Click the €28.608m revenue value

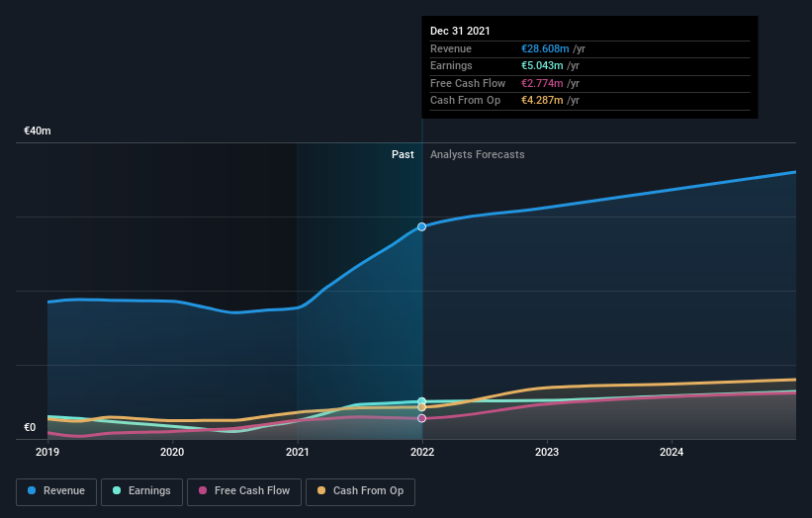tap(545, 48)
